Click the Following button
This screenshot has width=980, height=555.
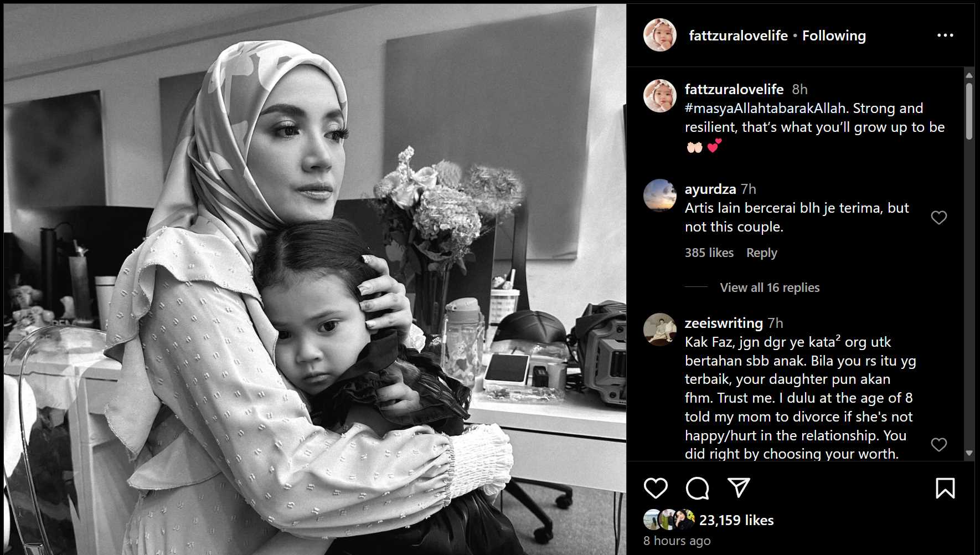834,35
